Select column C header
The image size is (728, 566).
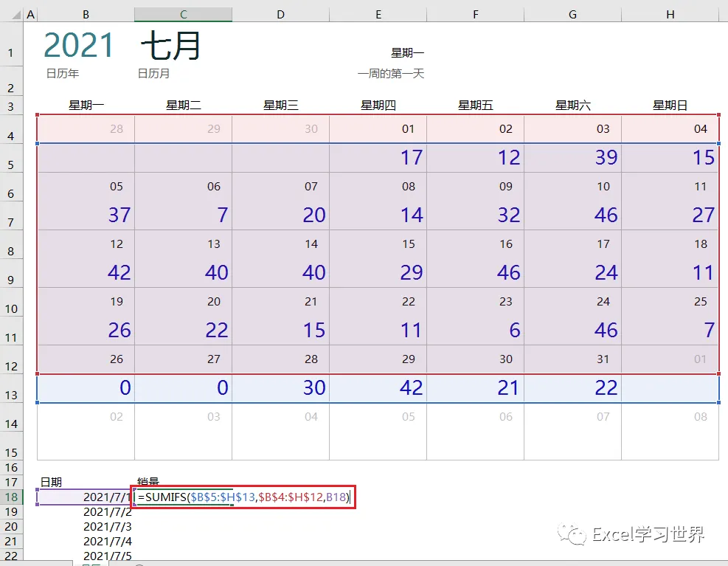coord(184,15)
